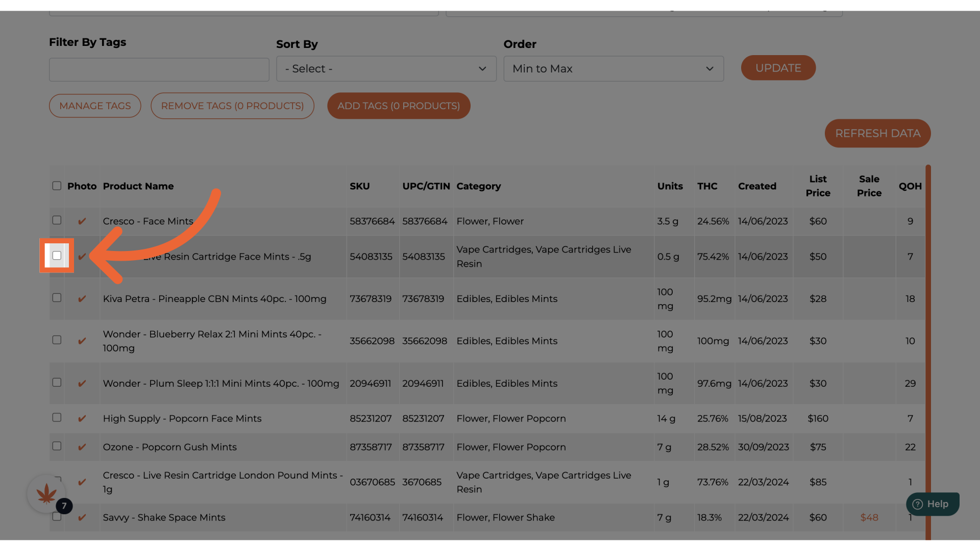Check the select-all checkbox in table header
Screen dimensions: 980x551
pyautogui.click(x=57, y=186)
